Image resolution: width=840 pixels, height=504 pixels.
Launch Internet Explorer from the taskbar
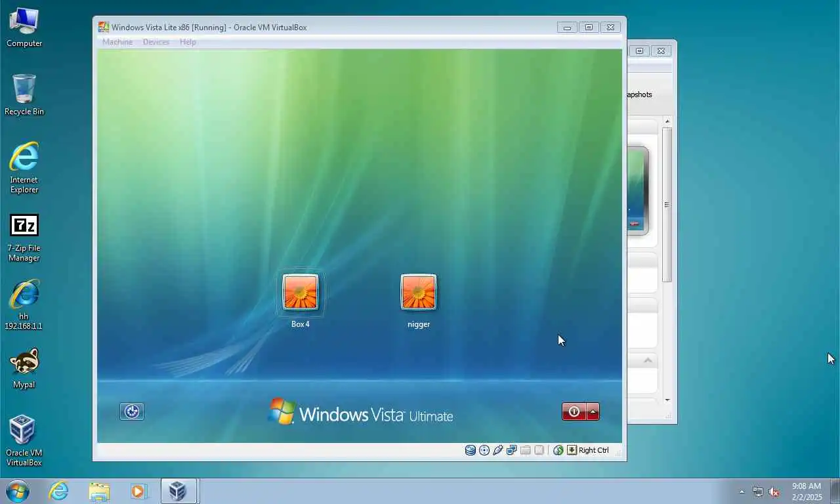[x=58, y=491]
